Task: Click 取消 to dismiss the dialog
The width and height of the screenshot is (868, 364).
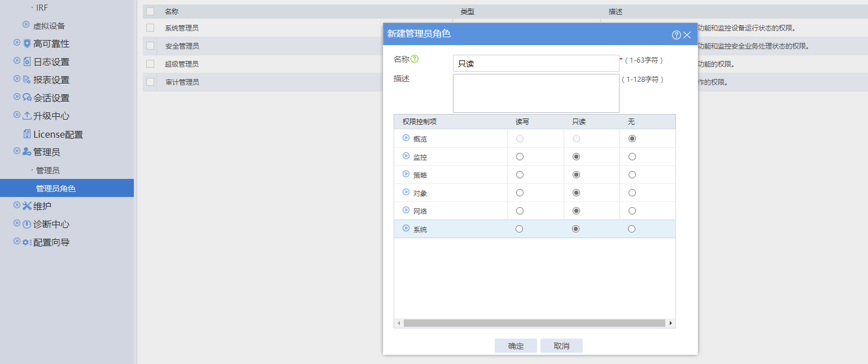Action: (x=561, y=346)
